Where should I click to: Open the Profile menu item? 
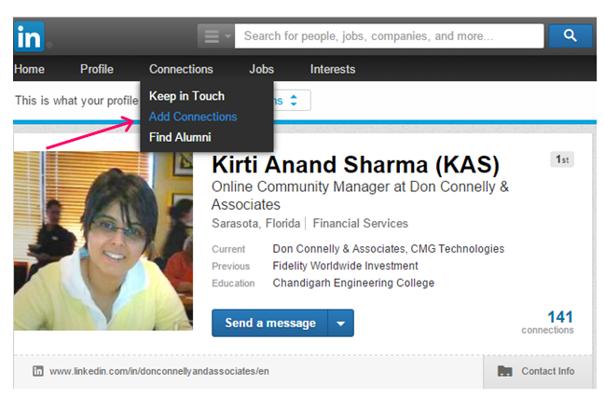click(x=97, y=69)
